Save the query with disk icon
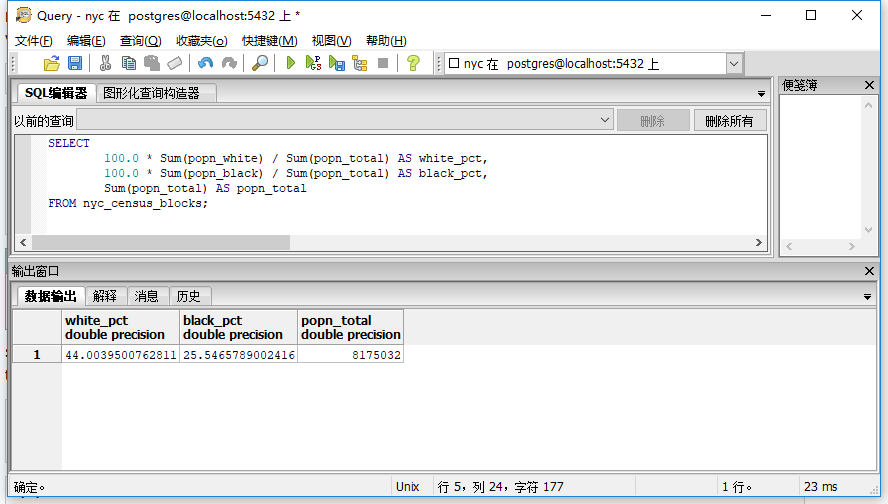 [x=75, y=63]
